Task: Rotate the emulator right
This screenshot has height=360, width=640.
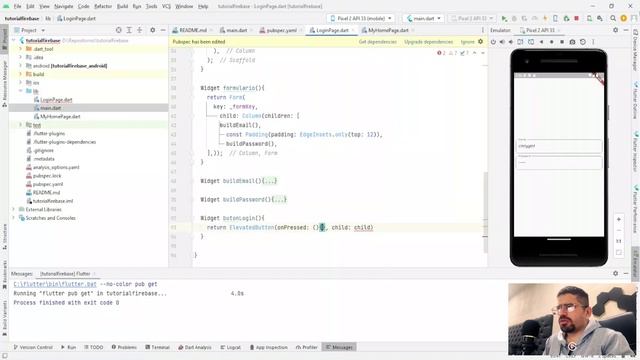Action: [x=531, y=42]
